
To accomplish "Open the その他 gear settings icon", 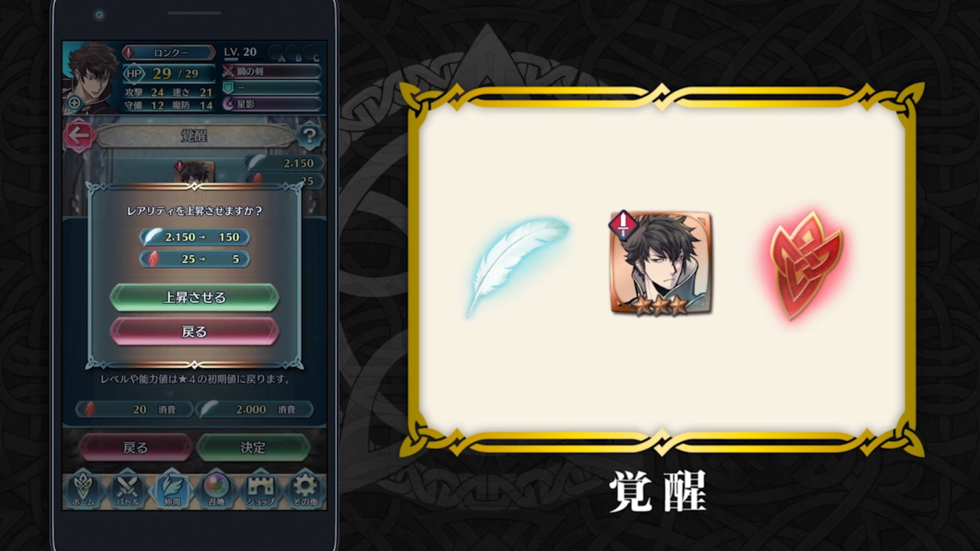I will [304, 490].
